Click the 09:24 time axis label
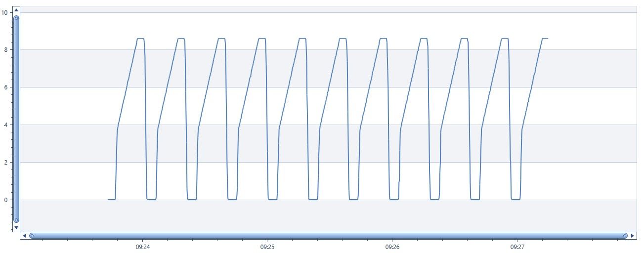The height and width of the screenshot is (253, 644). 142,246
